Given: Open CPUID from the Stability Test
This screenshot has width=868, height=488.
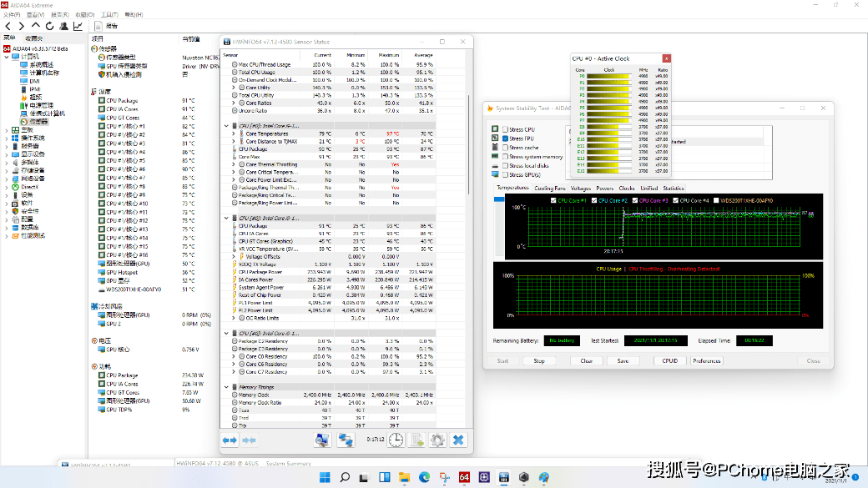Looking at the screenshot, I should [x=670, y=360].
